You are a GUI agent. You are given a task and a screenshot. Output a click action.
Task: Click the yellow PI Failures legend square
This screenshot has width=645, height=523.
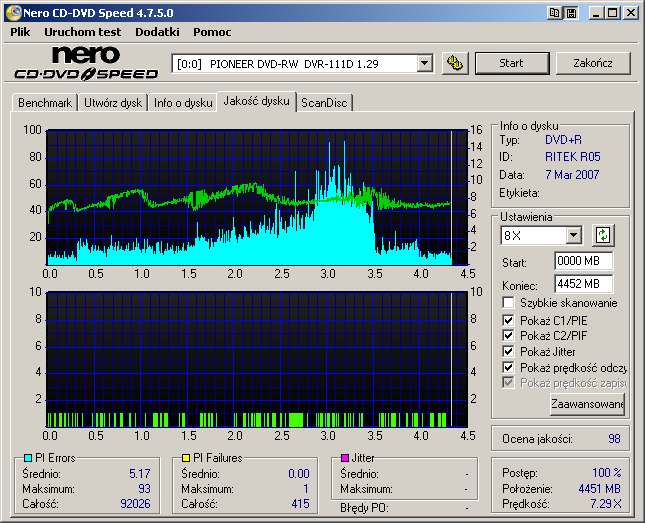coord(186,458)
